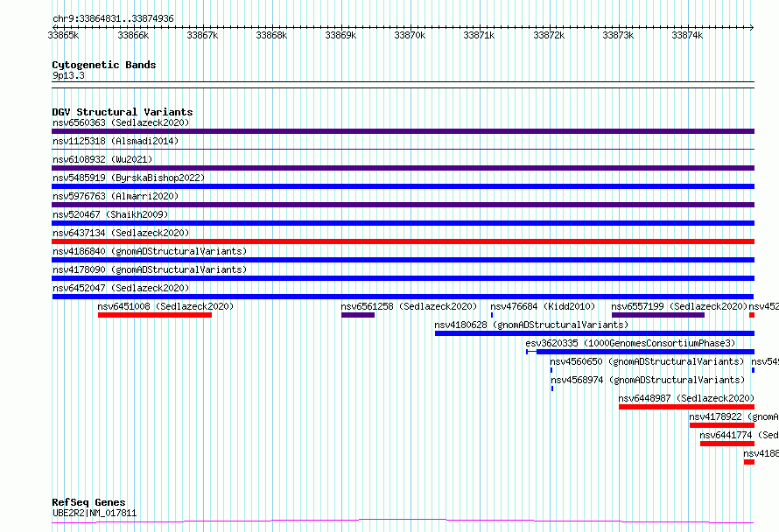Click the purple nsv6561258 variant bar
The height and width of the screenshot is (532, 779).
pyautogui.click(x=358, y=315)
